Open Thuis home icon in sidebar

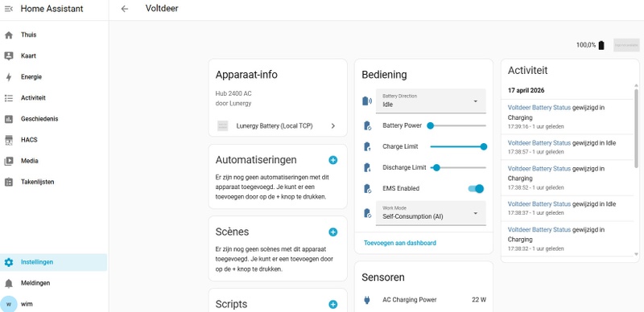click(9, 35)
